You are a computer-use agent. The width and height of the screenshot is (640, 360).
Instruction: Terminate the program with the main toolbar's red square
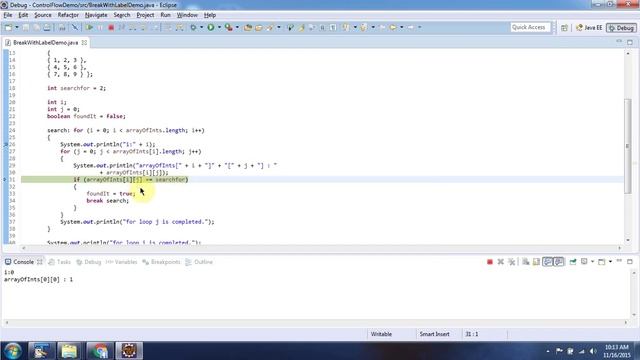click(x=111, y=27)
